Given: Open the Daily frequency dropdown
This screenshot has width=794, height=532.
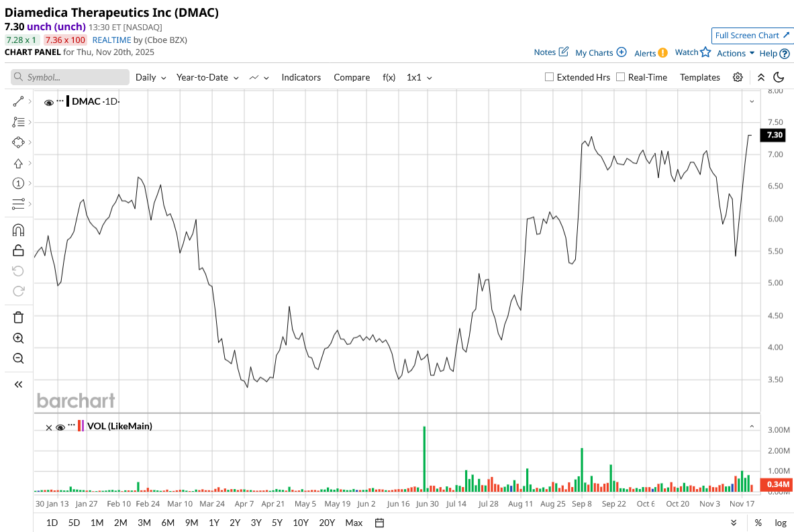Looking at the screenshot, I should pyautogui.click(x=151, y=77).
